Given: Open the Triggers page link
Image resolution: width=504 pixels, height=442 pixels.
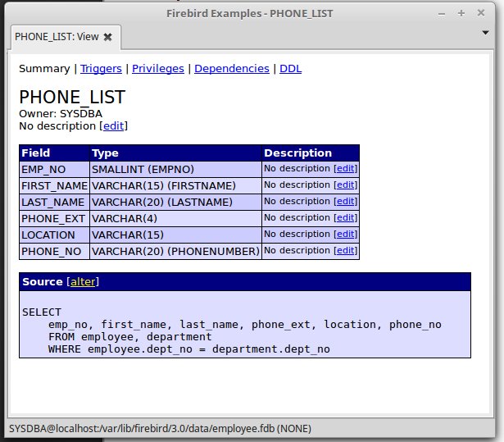Looking at the screenshot, I should click(x=101, y=69).
